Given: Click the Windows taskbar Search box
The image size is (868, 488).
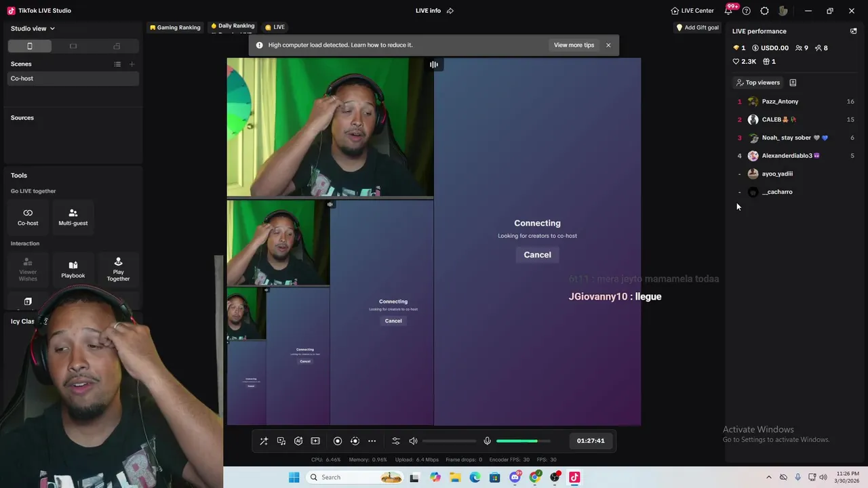Looking at the screenshot, I should pyautogui.click(x=355, y=477).
